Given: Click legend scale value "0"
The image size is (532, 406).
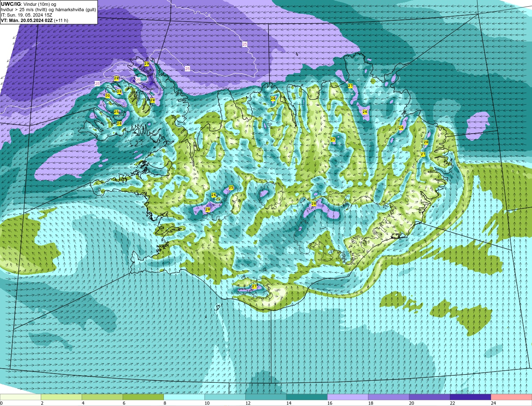Looking at the screenshot, I should [1, 403].
